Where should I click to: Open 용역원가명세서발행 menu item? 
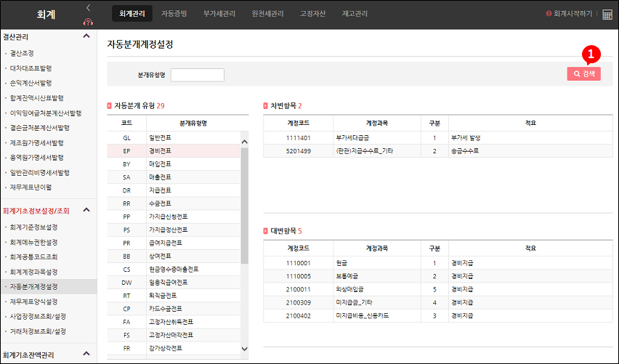(x=37, y=158)
